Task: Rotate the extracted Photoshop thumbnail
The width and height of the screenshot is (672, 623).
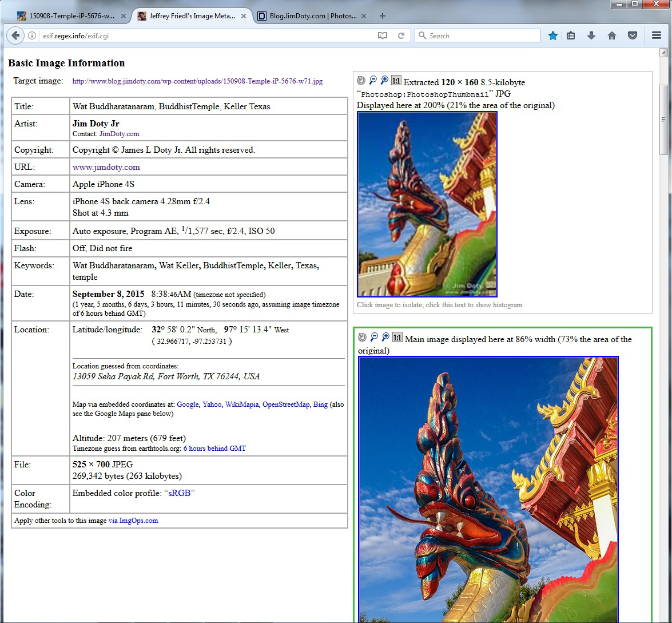Action: tap(361, 80)
